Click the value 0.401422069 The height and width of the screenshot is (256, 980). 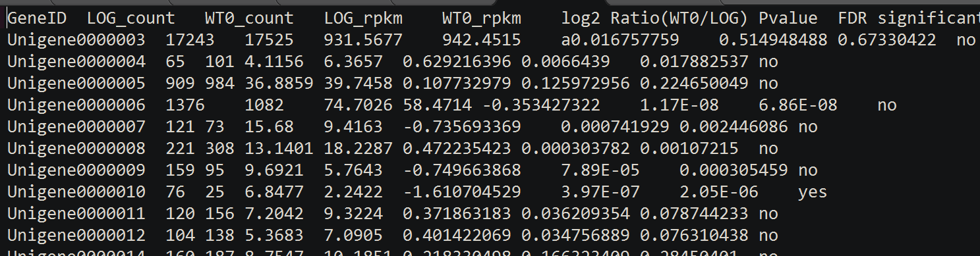pyautogui.click(x=457, y=236)
